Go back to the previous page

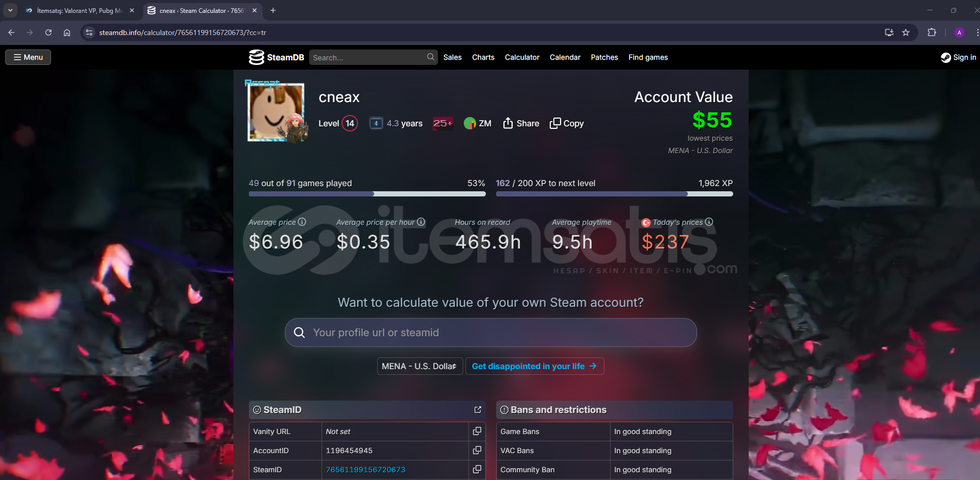[x=11, y=32]
